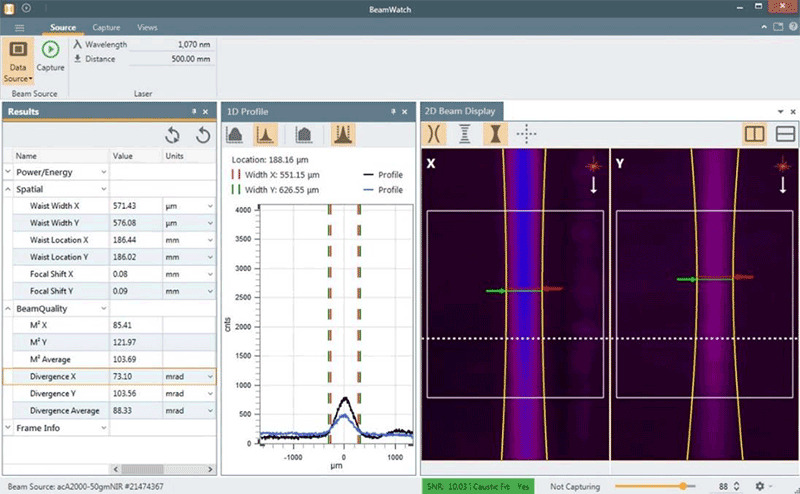Open the Views ribbon tab

(x=147, y=28)
